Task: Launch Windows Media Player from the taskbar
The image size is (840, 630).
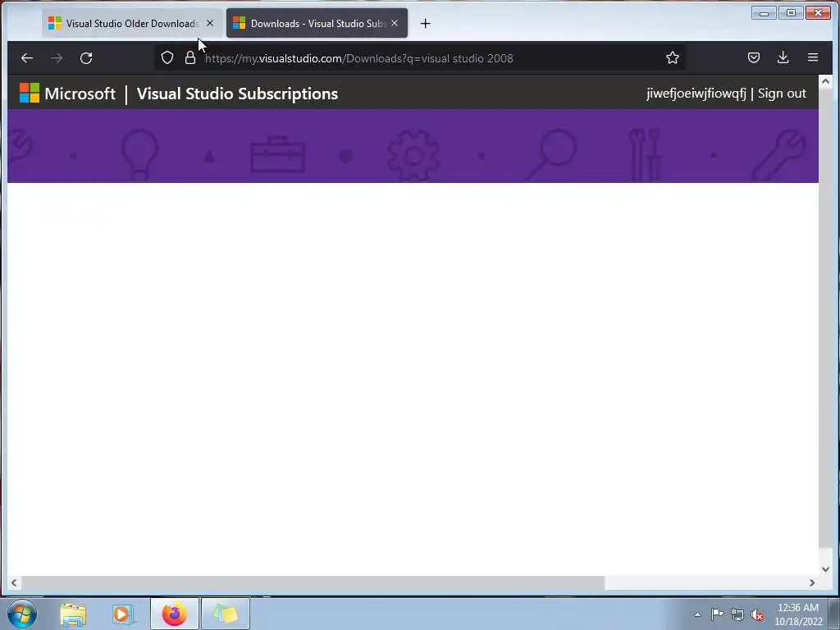Action: click(123, 614)
